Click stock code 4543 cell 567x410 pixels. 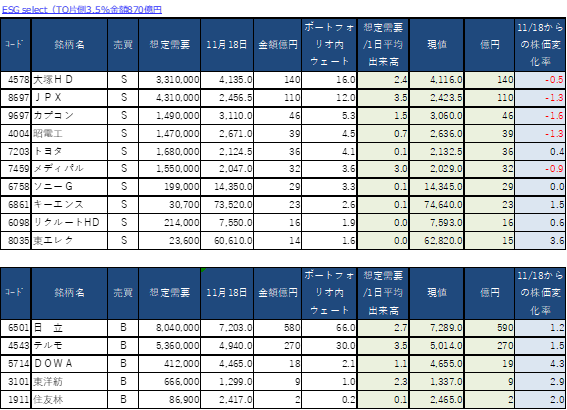[x=16, y=346]
